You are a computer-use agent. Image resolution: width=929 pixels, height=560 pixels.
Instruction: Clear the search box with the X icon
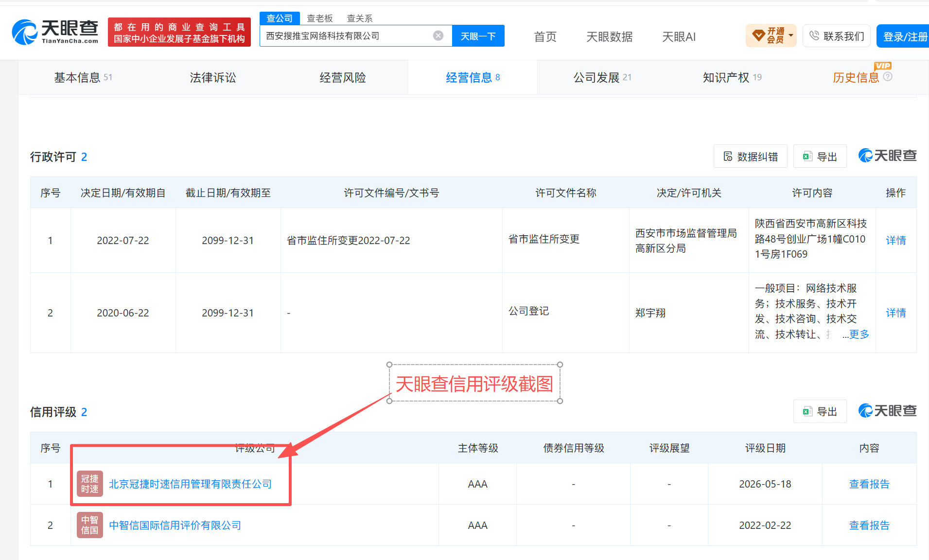point(438,36)
